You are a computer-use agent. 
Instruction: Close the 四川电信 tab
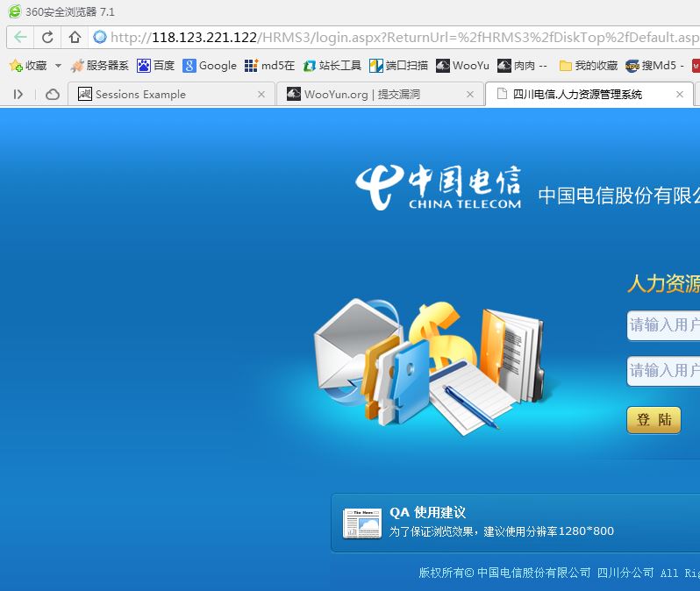point(680,94)
